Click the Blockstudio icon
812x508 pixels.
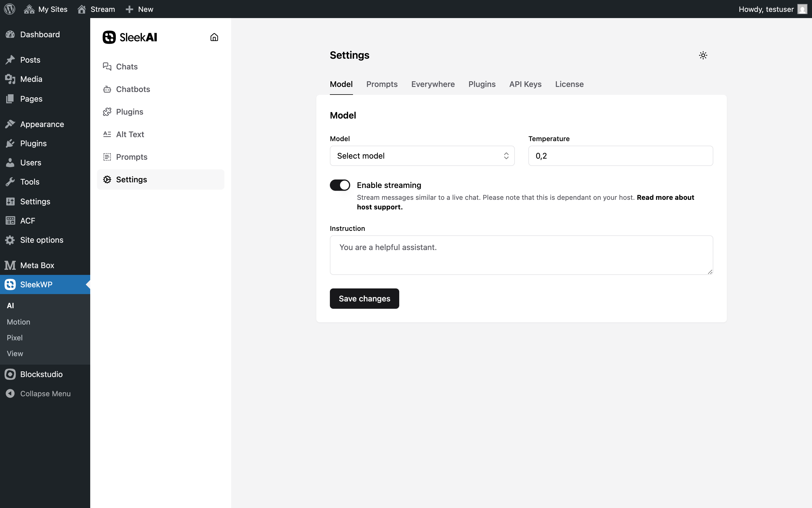(x=10, y=374)
